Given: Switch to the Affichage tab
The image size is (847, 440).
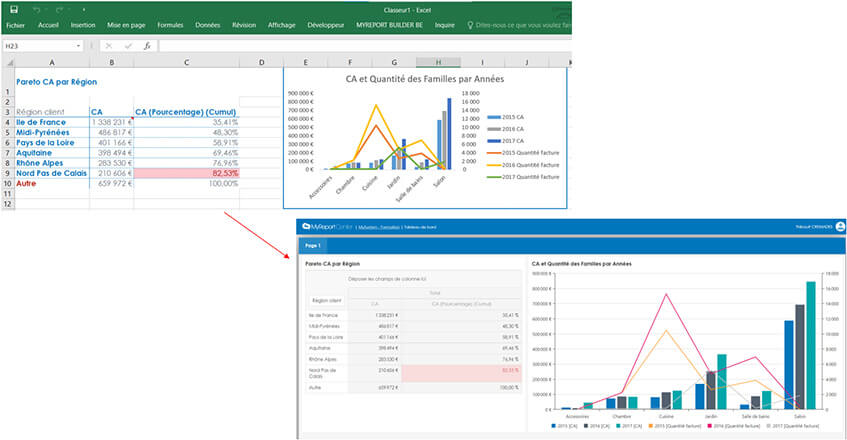Looking at the screenshot, I should [x=281, y=25].
